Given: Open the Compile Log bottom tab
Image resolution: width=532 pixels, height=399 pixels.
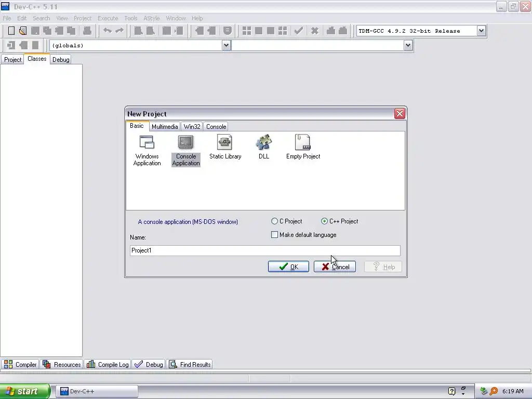Looking at the screenshot, I should (x=108, y=364).
